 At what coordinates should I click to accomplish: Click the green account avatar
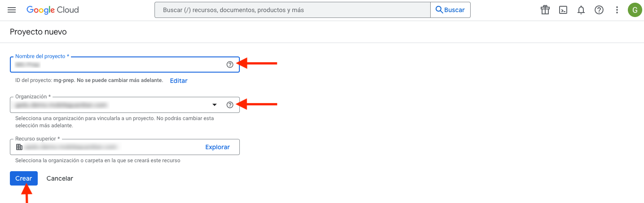click(635, 10)
